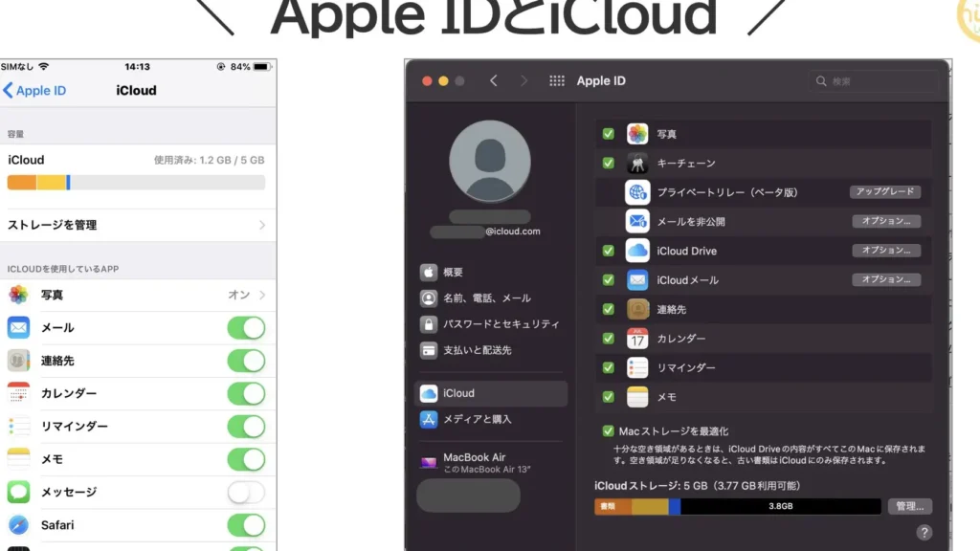
Task: Click the Calendar icon on iPhone screen
Action: (x=19, y=393)
